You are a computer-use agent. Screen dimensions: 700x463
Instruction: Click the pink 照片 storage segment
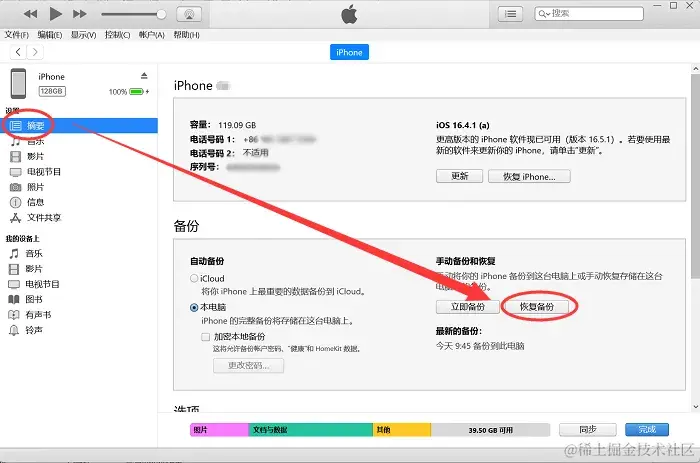pyautogui.click(x=219, y=430)
